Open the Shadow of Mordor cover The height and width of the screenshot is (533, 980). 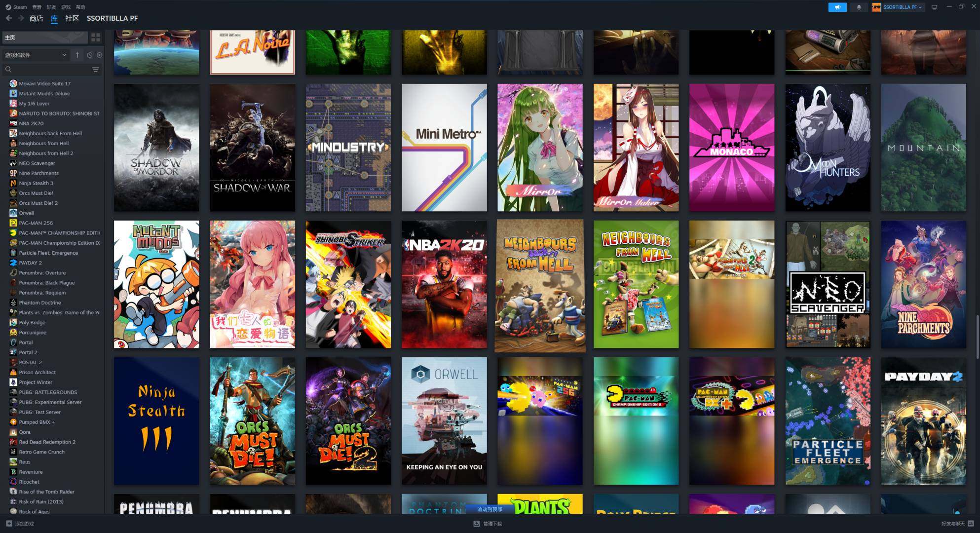(x=156, y=148)
